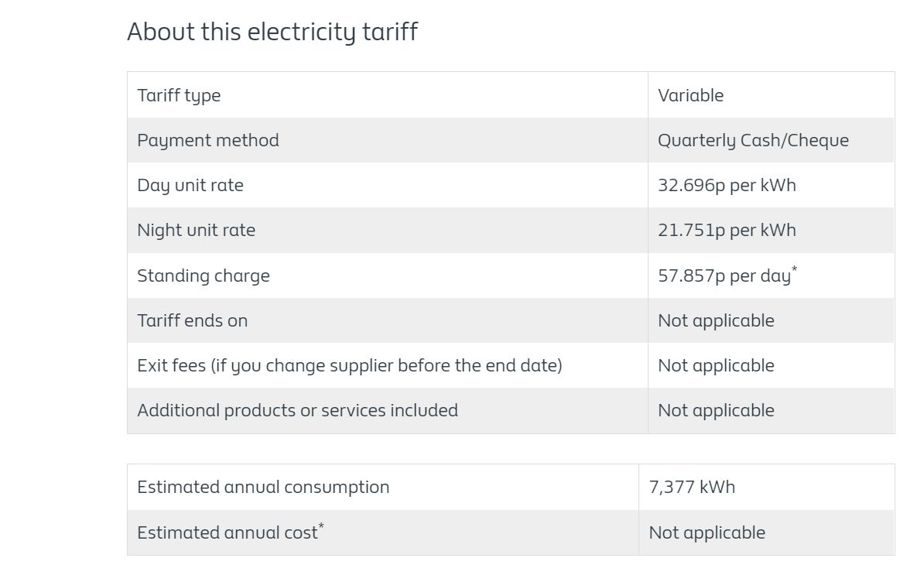Select the "Tariff ends on" label

coord(192,320)
